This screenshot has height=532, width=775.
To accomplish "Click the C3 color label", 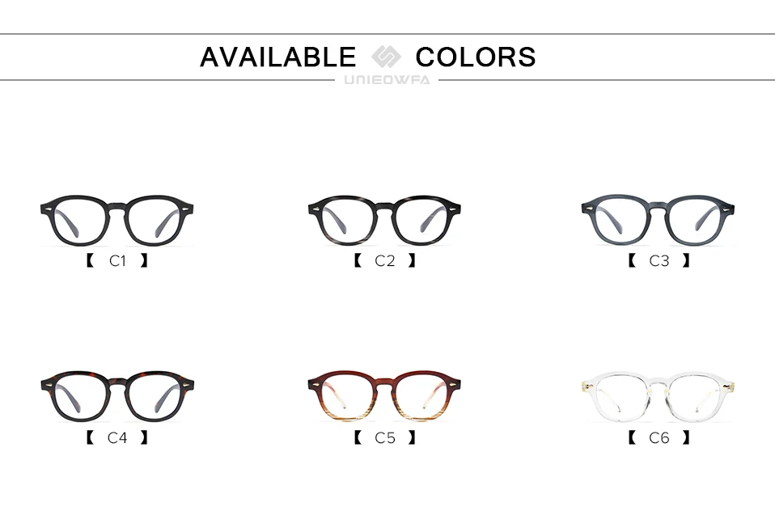I will [659, 261].
